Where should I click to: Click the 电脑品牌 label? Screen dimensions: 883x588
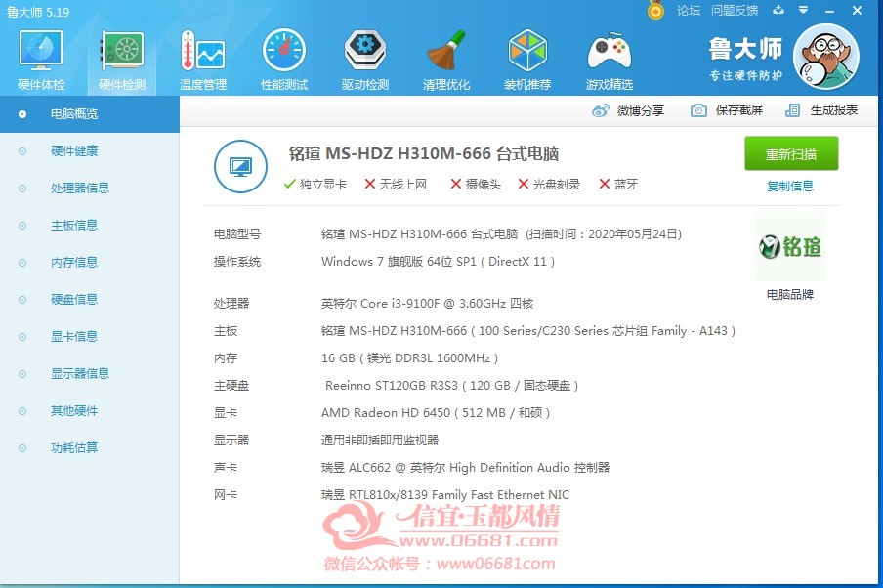790,295
